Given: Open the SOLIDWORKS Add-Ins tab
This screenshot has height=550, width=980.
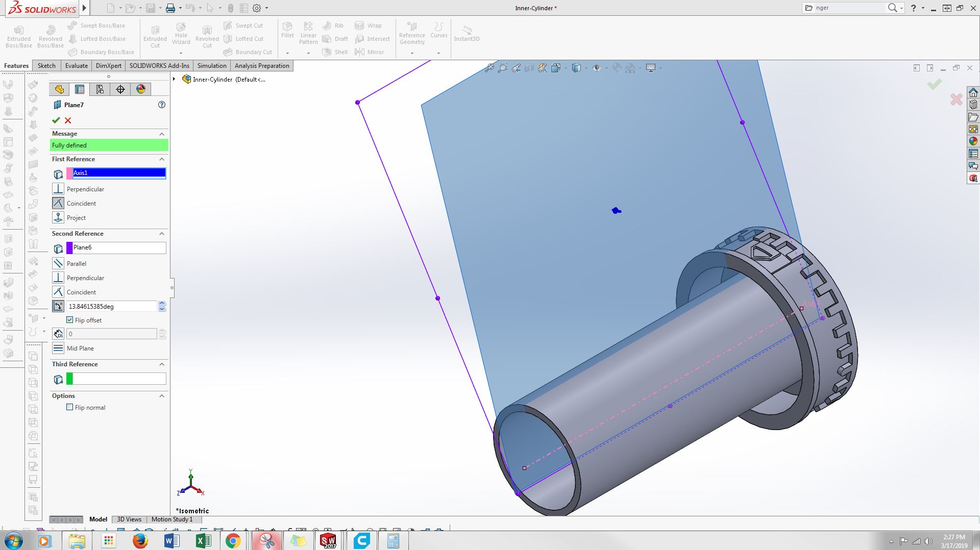Looking at the screenshot, I should [159, 66].
